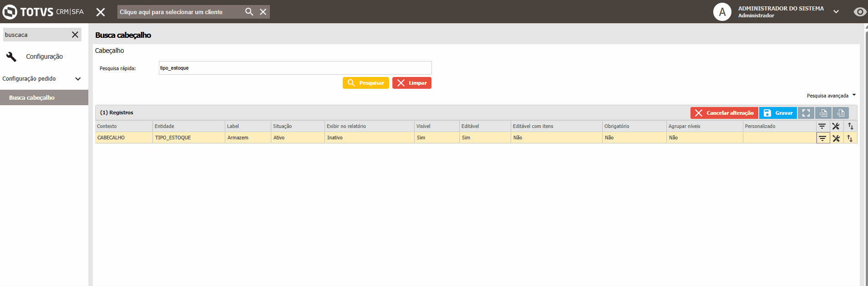
Task: Click the Pesquisa rápida input field
Action: coord(295,68)
